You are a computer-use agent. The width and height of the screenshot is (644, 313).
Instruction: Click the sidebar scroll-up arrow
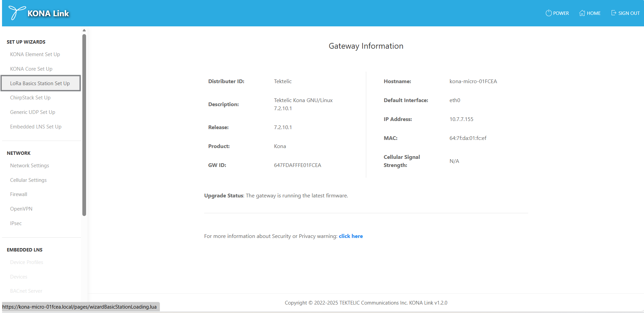pos(84,30)
